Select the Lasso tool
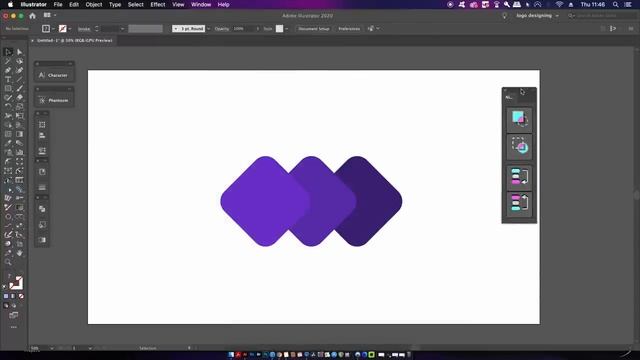The height and width of the screenshot is (360, 640). (20, 61)
